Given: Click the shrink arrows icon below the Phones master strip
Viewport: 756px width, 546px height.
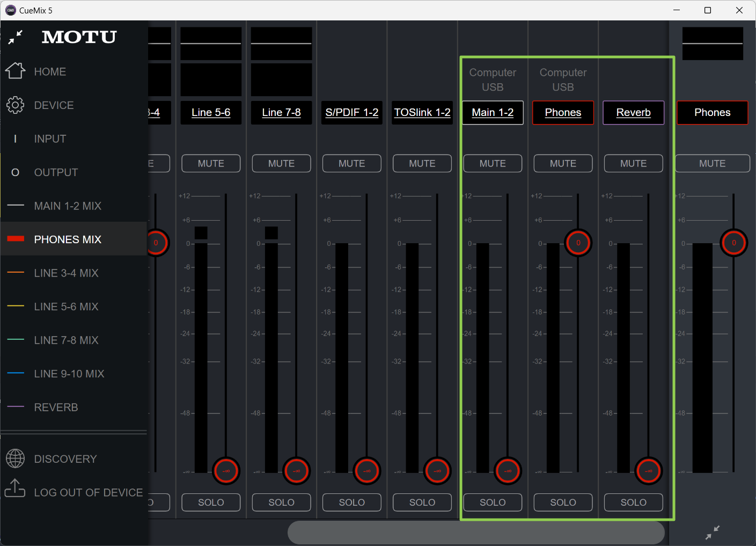Looking at the screenshot, I should [x=713, y=532].
